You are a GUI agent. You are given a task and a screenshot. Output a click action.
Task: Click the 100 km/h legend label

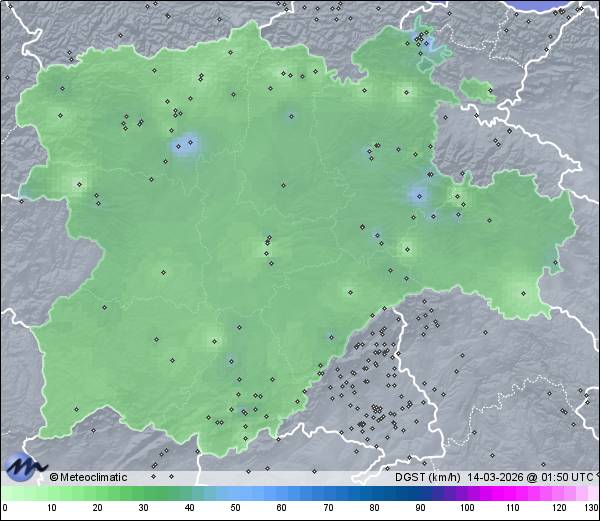467,509
